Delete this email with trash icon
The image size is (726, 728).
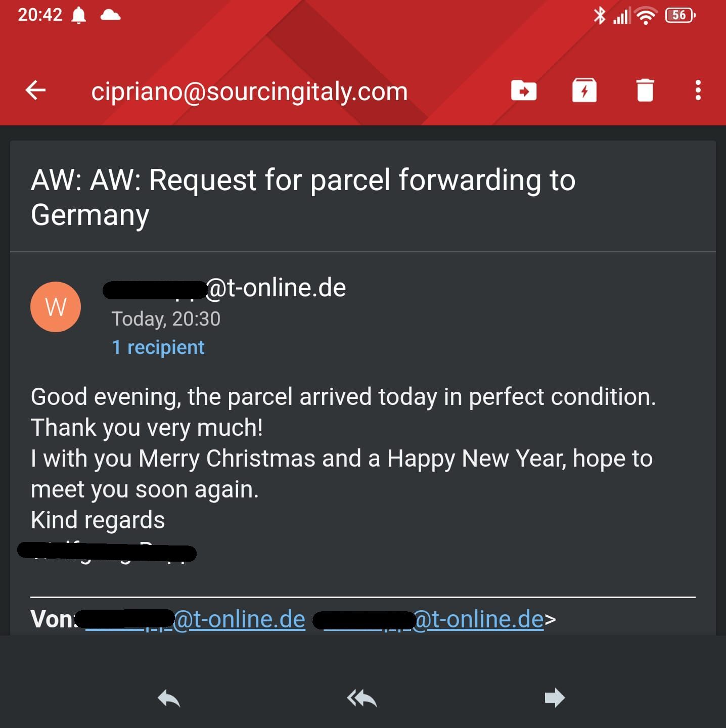tap(645, 91)
